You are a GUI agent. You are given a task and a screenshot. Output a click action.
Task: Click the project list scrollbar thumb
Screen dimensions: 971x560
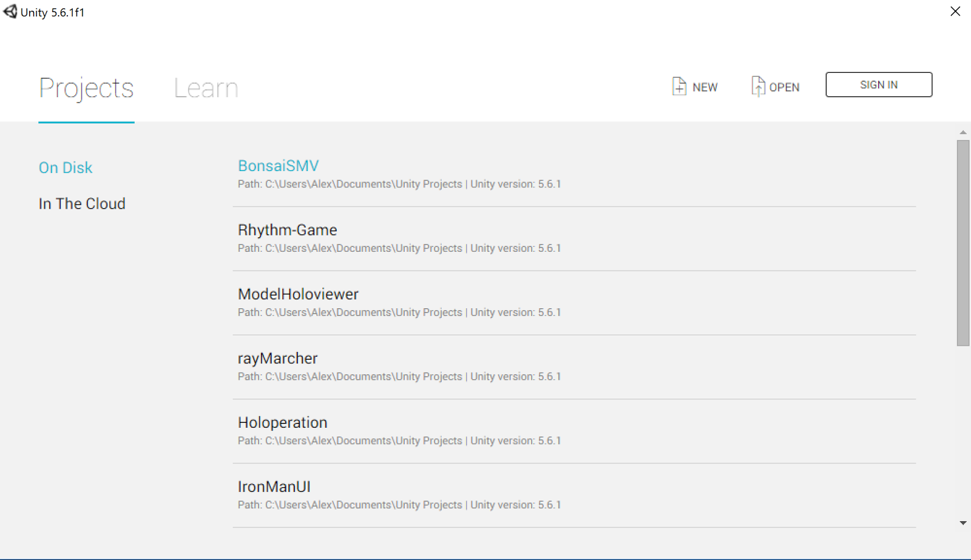[x=963, y=243]
